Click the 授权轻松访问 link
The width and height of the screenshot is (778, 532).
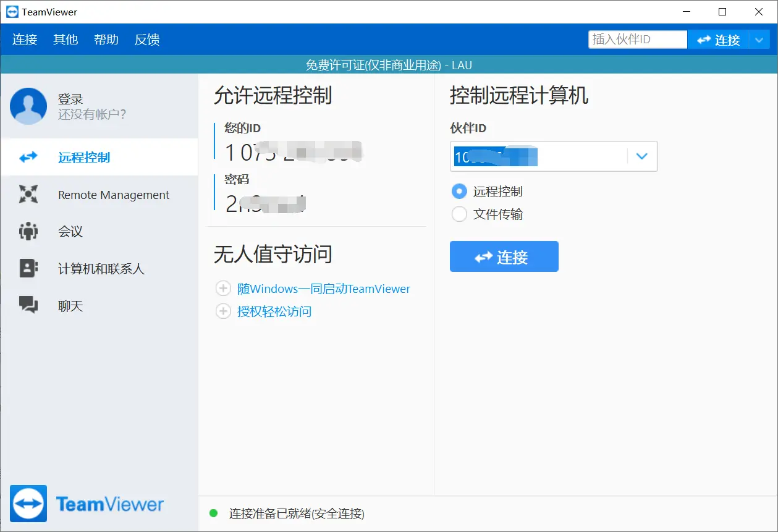(x=274, y=311)
